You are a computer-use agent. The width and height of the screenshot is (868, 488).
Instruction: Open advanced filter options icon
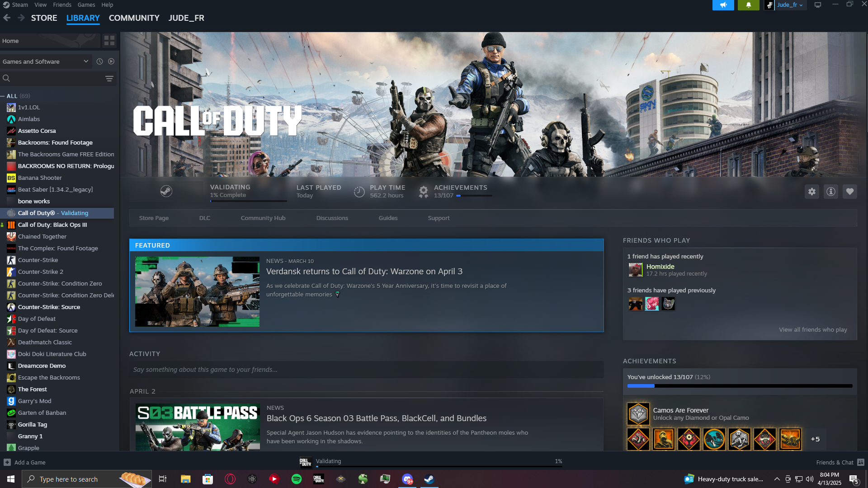point(109,79)
